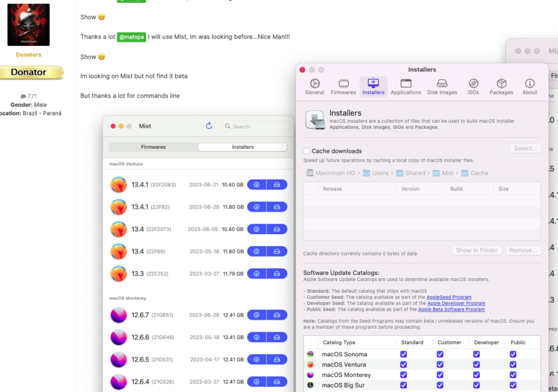Download installer 12.6.7 (21G651)

click(257, 315)
